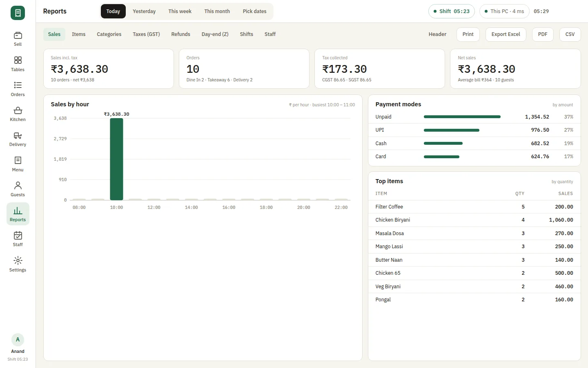Click the UPI payment bar

[452, 130]
